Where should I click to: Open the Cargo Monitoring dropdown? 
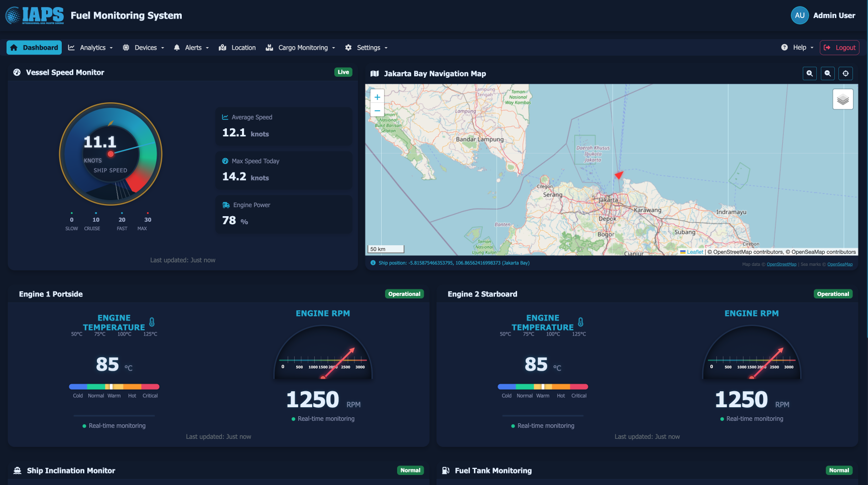[301, 48]
